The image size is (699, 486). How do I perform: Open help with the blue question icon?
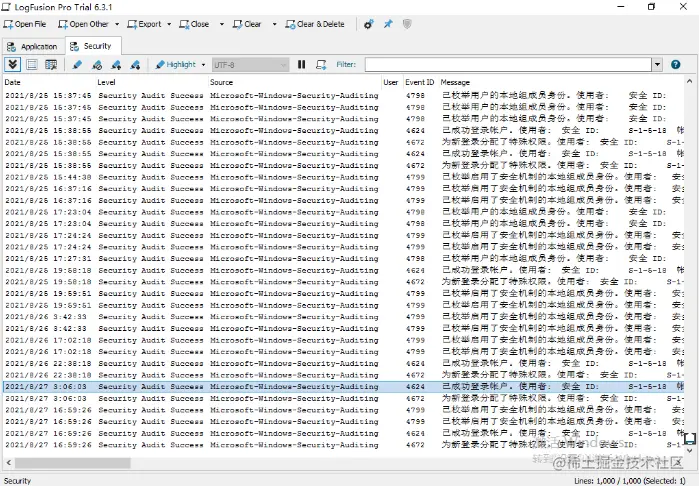click(676, 65)
